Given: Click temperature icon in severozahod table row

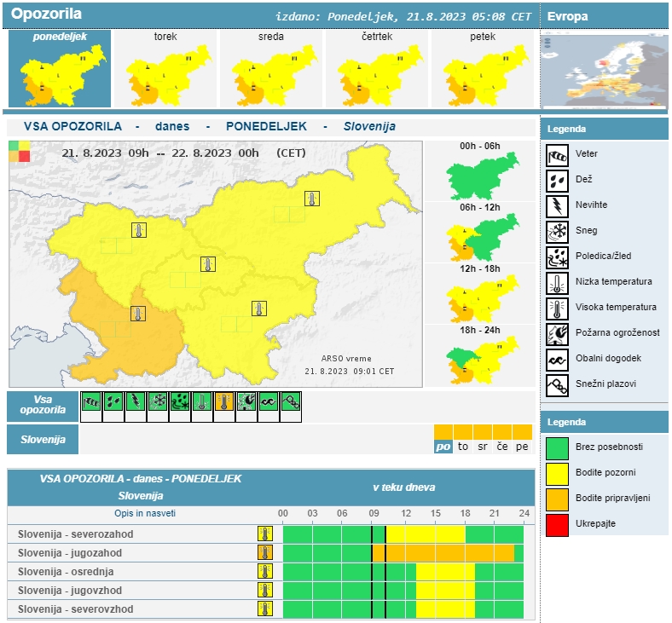Looking at the screenshot, I should click(265, 534).
